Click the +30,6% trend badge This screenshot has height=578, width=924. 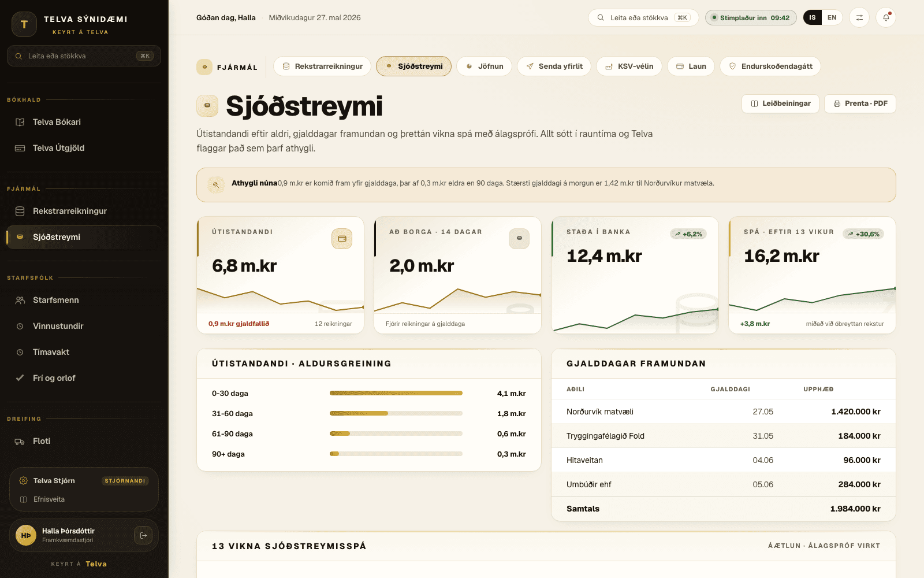pos(863,234)
